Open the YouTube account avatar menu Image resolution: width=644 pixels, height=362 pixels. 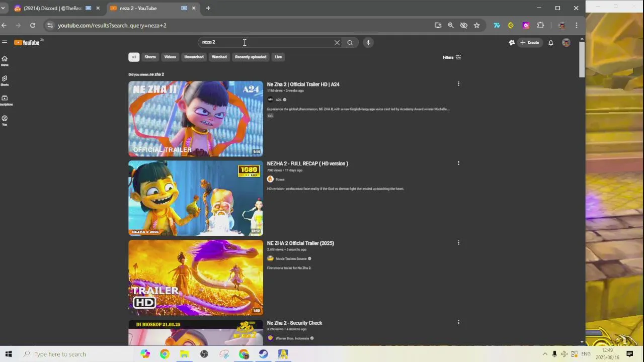pos(566,43)
